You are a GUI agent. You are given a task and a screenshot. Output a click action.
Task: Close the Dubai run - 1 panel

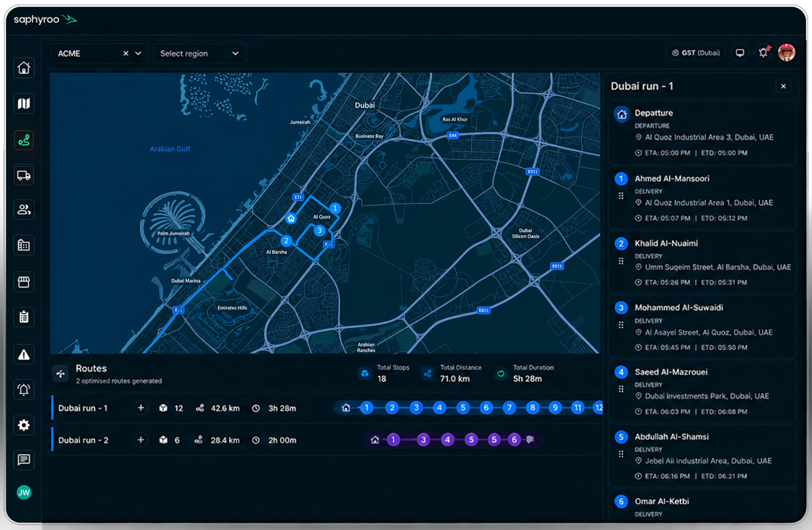(x=783, y=86)
